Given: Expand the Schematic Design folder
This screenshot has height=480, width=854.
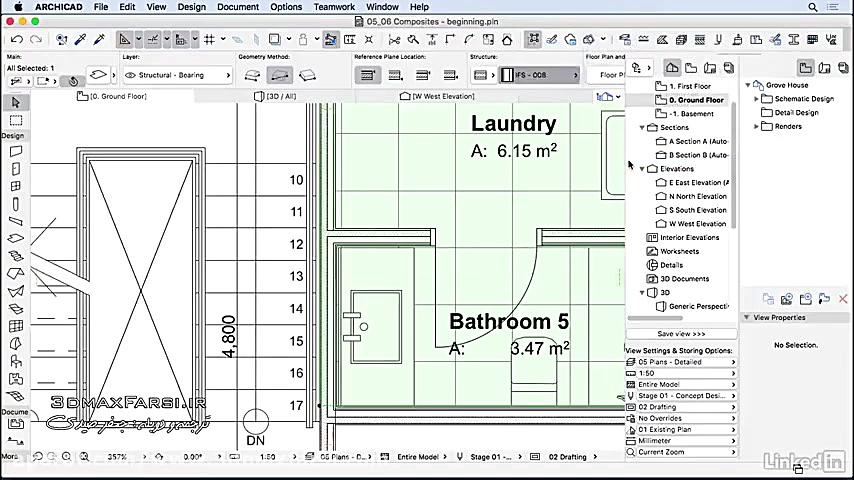Looking at the screenshot, I should click(x=756, y=99).
